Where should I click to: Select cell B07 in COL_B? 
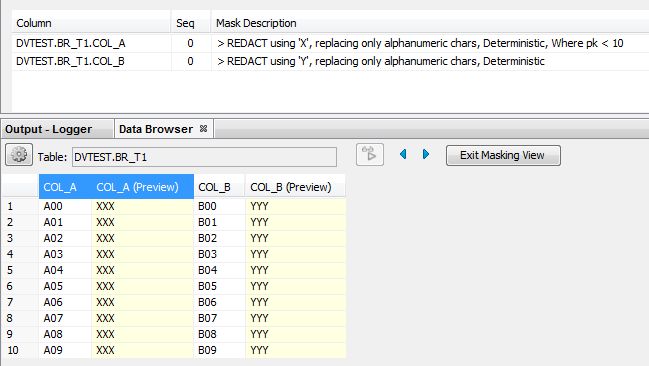219,318
